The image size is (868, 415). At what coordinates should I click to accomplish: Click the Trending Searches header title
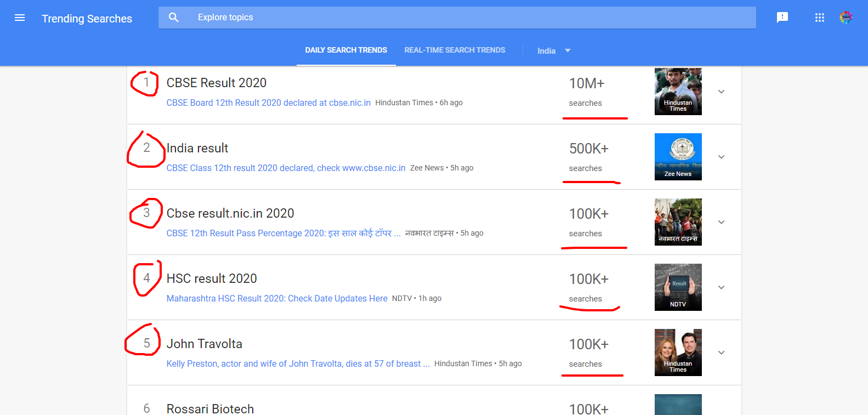point(87,19)
